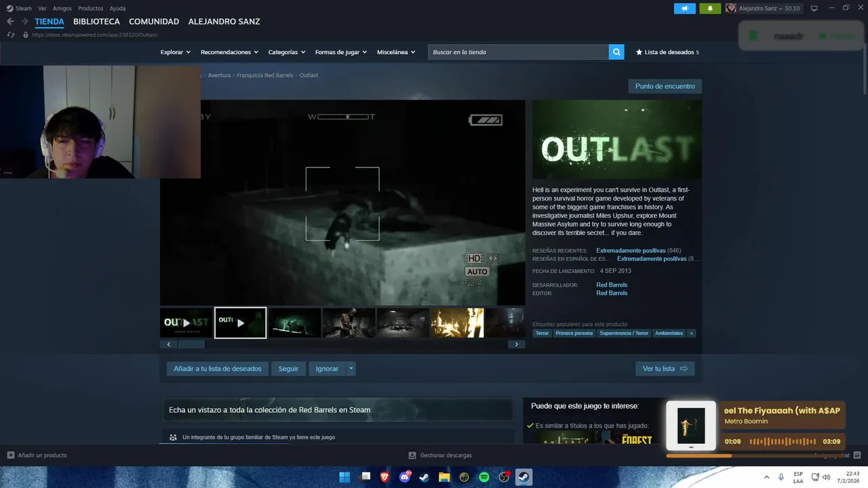Image resolution: width=868 pixels, height=488 pixels.
Task: Click in the Buscar en la tienda field
Action: 518,52
